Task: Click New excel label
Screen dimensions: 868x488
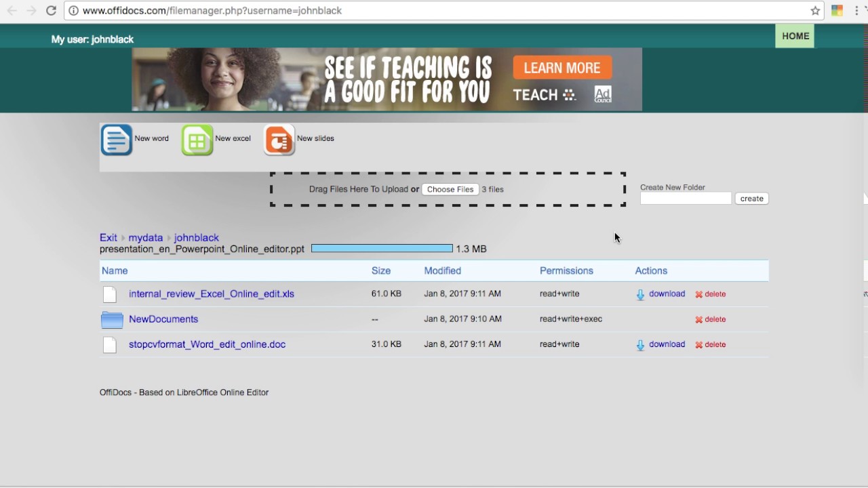Action: point(233,138)
